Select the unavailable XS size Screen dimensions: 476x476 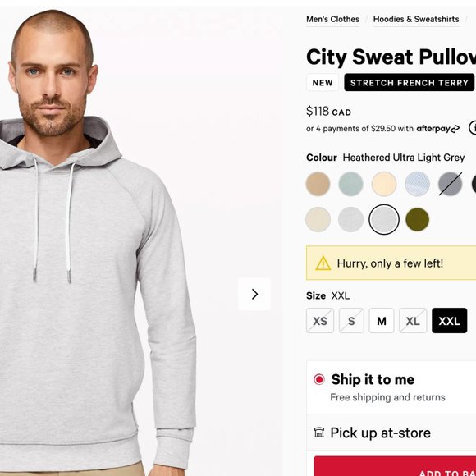pos(320,321)
